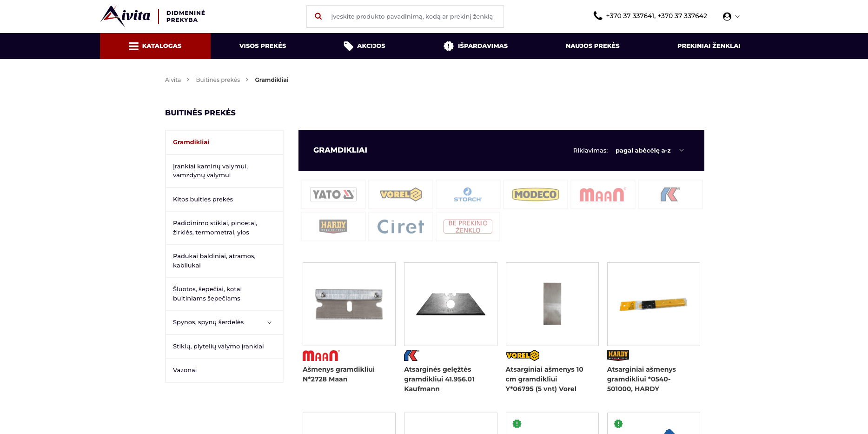
Task: Open Naujos prekės page
Action: [x=592, y=46]
